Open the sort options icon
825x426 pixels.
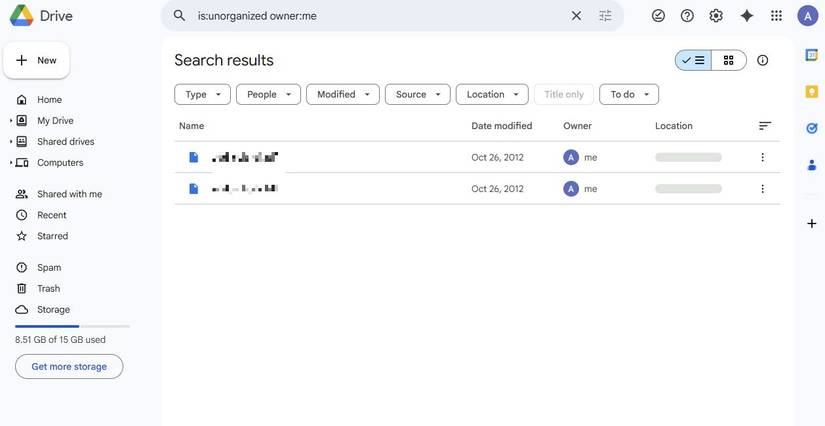pos(765,126)
